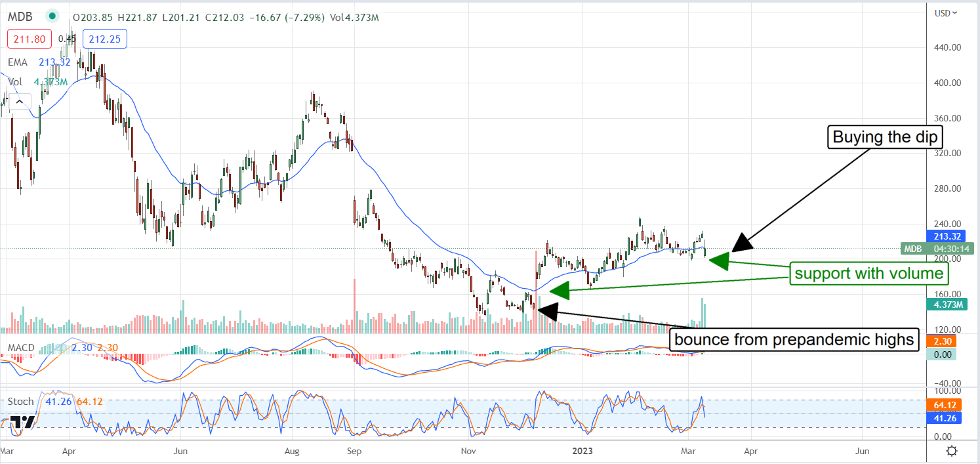Viewport: 980px width, 464px height.
Task: Select the Vol indicator legend label
Action: pos(14,82)
